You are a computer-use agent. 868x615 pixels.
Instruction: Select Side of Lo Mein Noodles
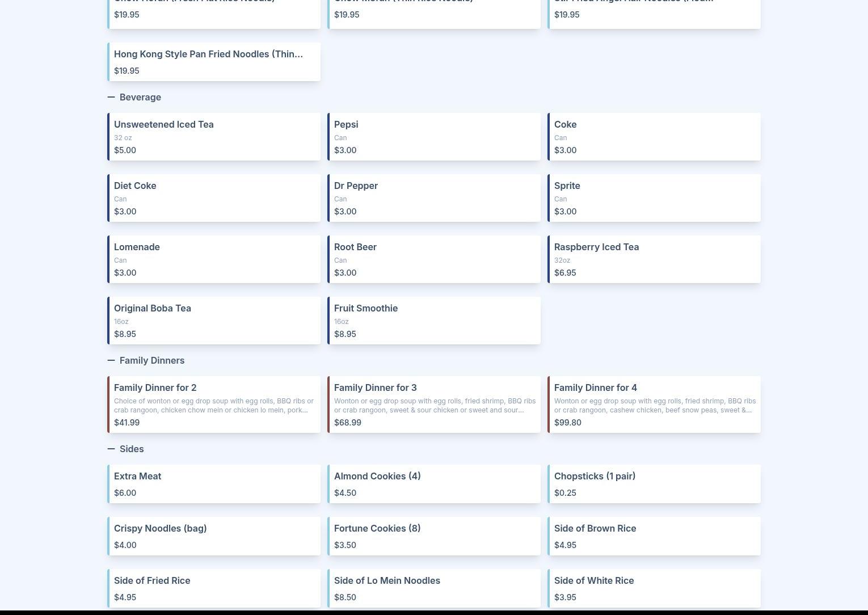point(434,588)
